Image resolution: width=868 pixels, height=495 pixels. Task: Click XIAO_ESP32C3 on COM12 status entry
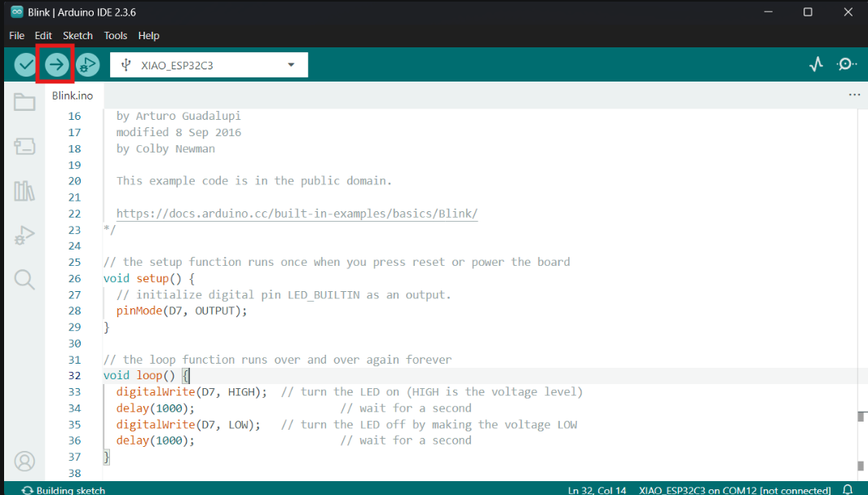point(734,490)
